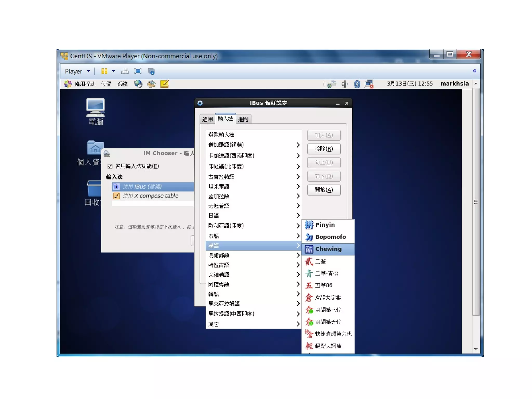Click the send Ctrl+Alt+Del toolbar icon

125,71
